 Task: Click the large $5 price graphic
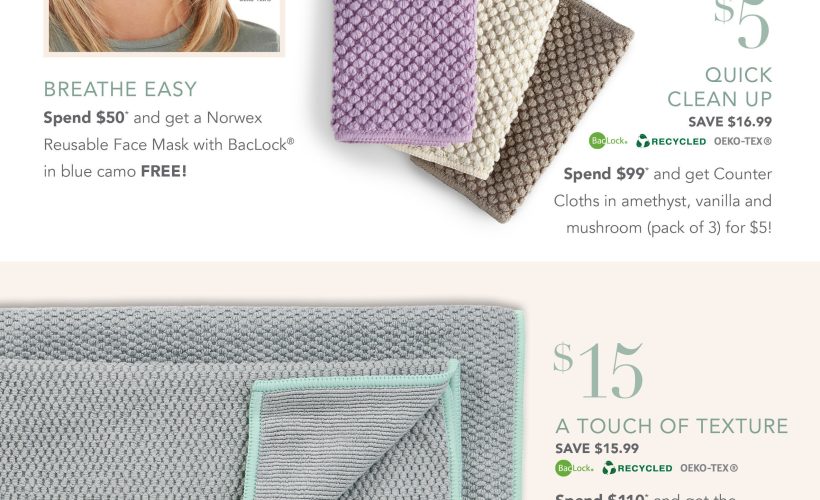point(743,25)
